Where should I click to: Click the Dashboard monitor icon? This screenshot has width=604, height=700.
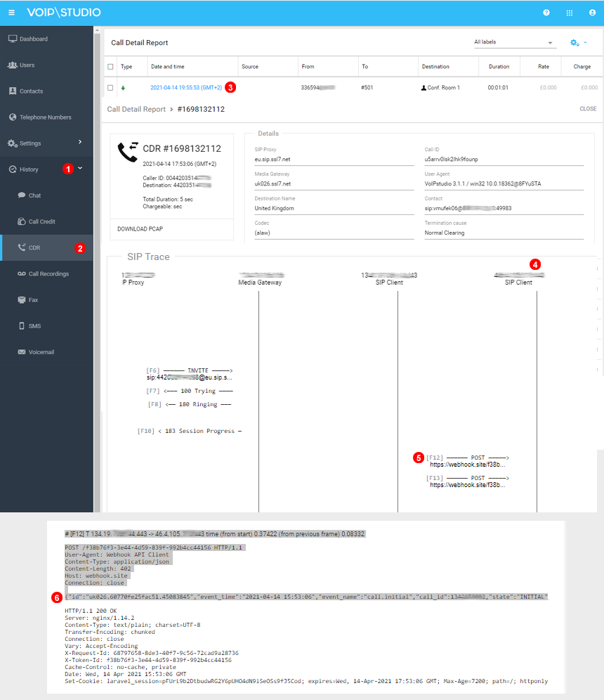pyautogui.click(x=13, y=39)
